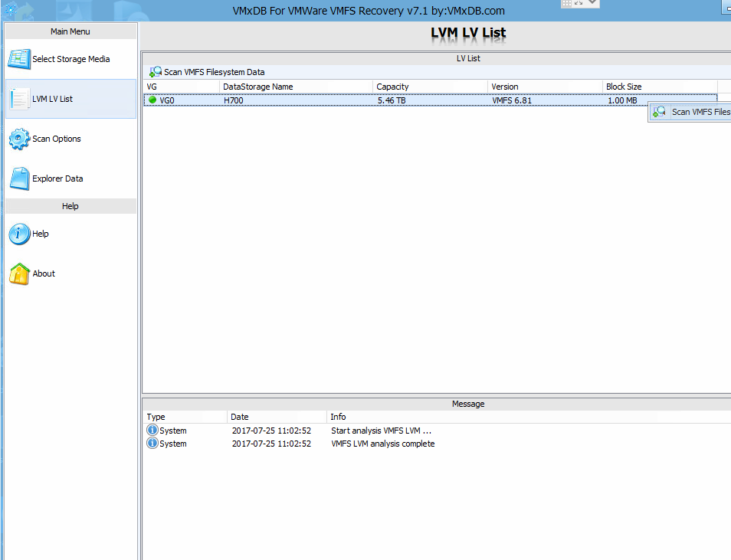Viewport: 731px width, 560px height.
Task: Click the 1.00 MB block size cell
Action: pyautogui.click(x=622, y=100)
